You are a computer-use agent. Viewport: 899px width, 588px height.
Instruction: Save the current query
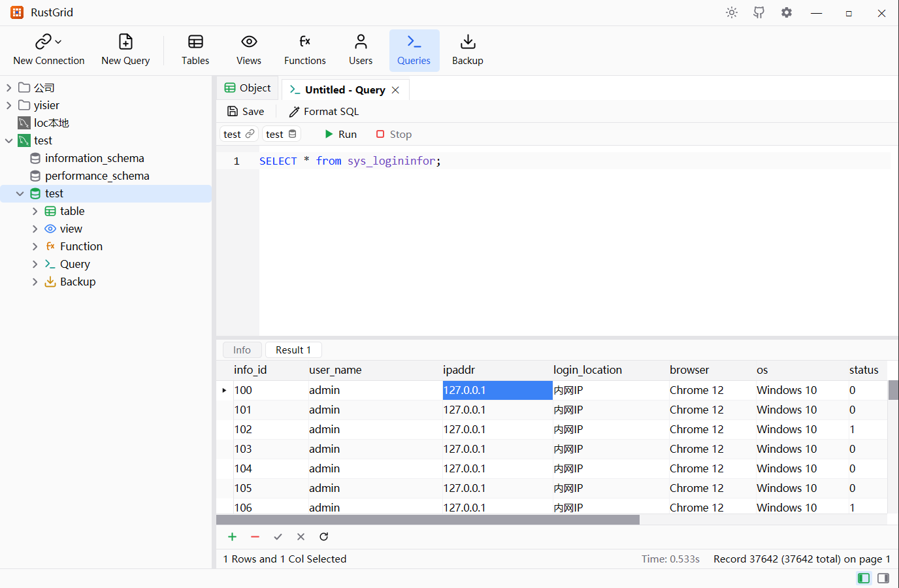pyautogui.click(x=246, y=112)
